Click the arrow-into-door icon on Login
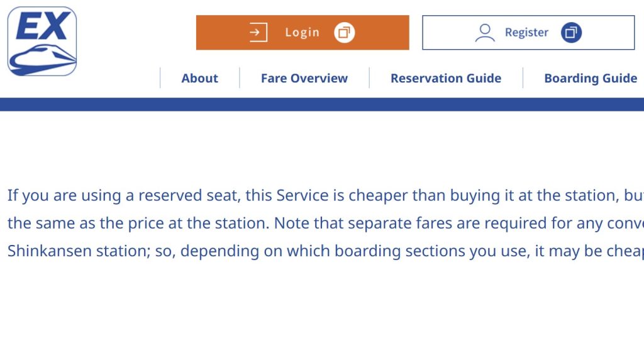 pos(258,33)
